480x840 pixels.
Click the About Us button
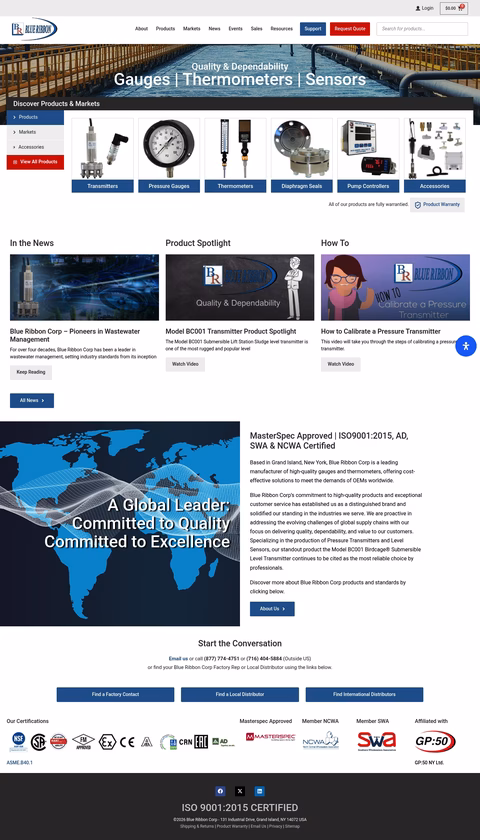(272, 609)
